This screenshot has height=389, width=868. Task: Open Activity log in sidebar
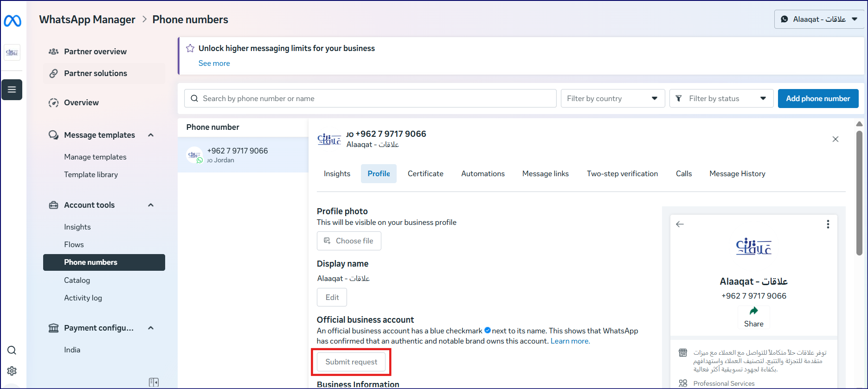pos(83,298)
